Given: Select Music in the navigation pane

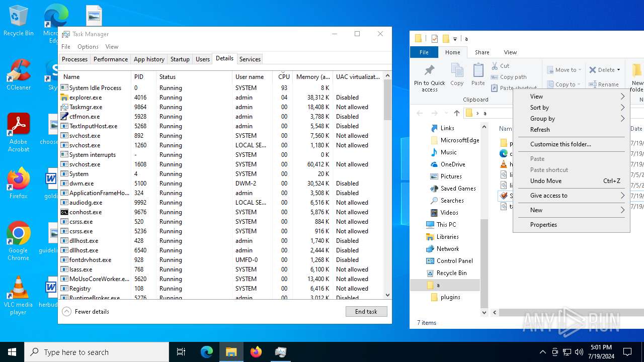Looking at the screenshot, I should click(x=444, y=152).
